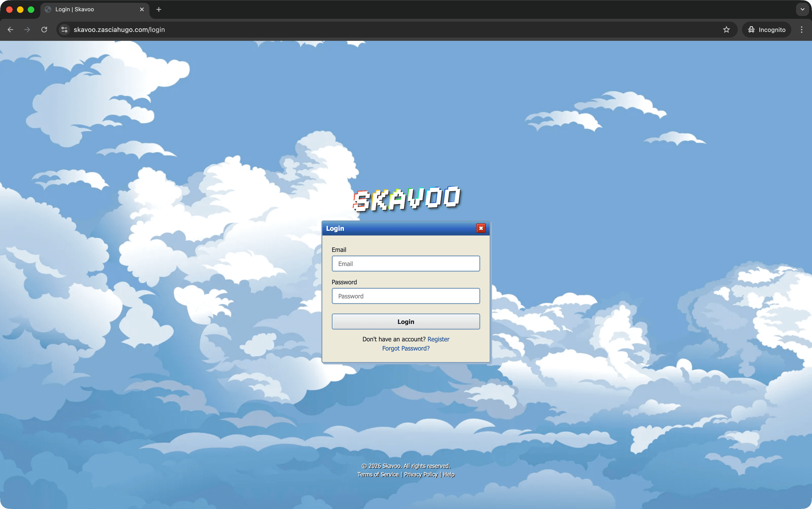The width and height of the screenshot is (812, 509).
Task: Open a new browser tab
Action: coord(158,9)
